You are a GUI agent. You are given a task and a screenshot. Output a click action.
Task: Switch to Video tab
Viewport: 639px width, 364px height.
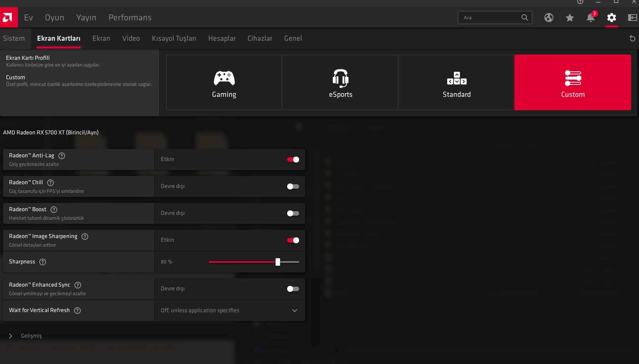tap(131, 38)
